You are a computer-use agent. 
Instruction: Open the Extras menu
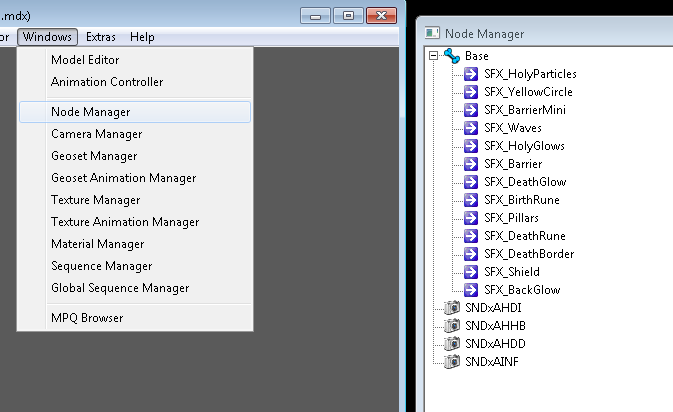pyautogui.click(x=101, y=37)
